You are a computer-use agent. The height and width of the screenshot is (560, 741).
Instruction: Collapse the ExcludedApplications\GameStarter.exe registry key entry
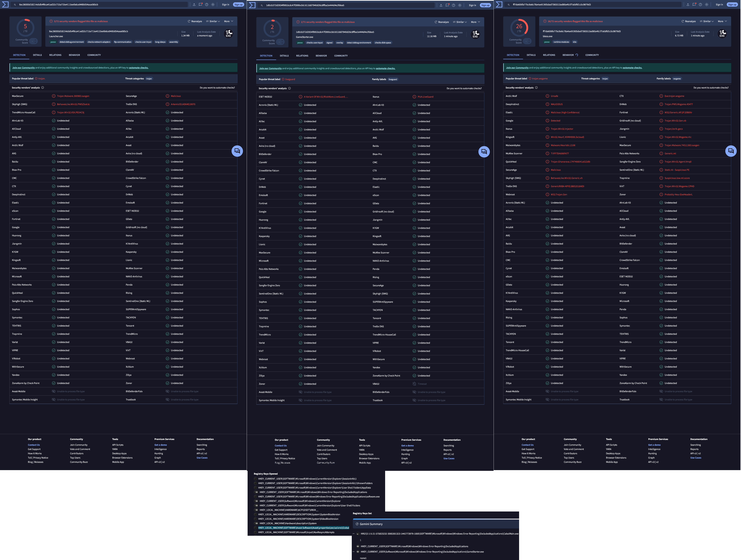[x=354, y=552]
